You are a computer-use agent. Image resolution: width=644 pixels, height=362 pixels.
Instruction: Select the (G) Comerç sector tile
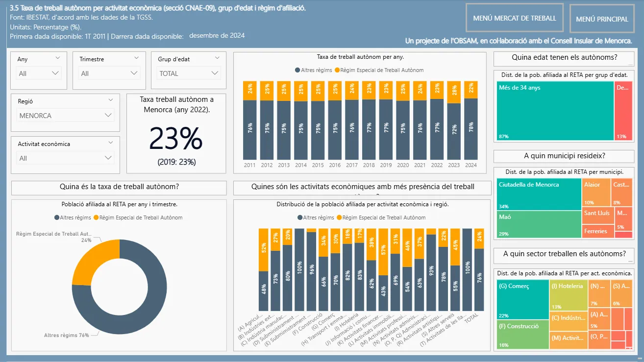(522, 300)
